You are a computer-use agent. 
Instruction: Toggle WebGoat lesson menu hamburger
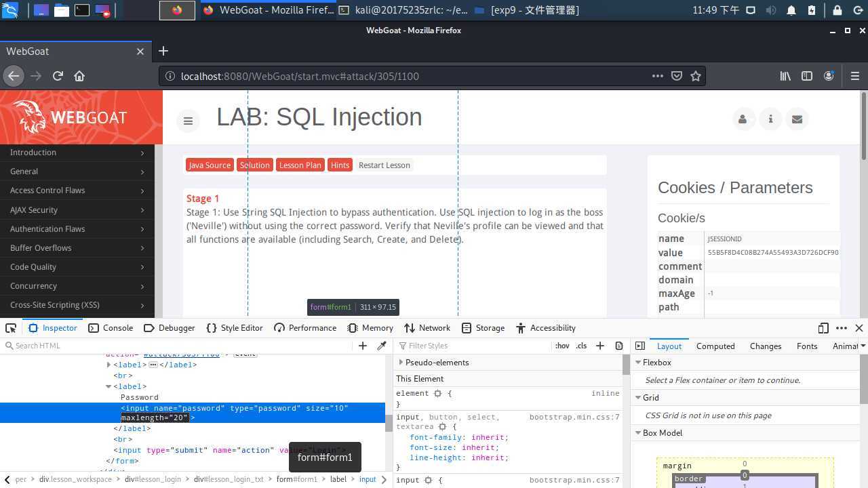pos(188,121)
